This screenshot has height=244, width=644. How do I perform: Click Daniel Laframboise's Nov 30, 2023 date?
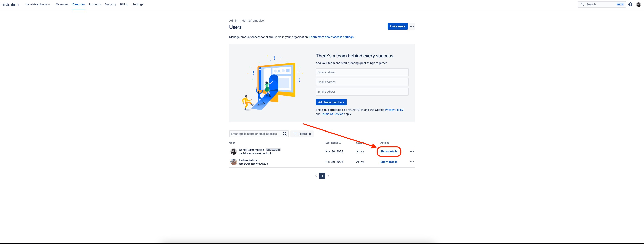[334, 151]
